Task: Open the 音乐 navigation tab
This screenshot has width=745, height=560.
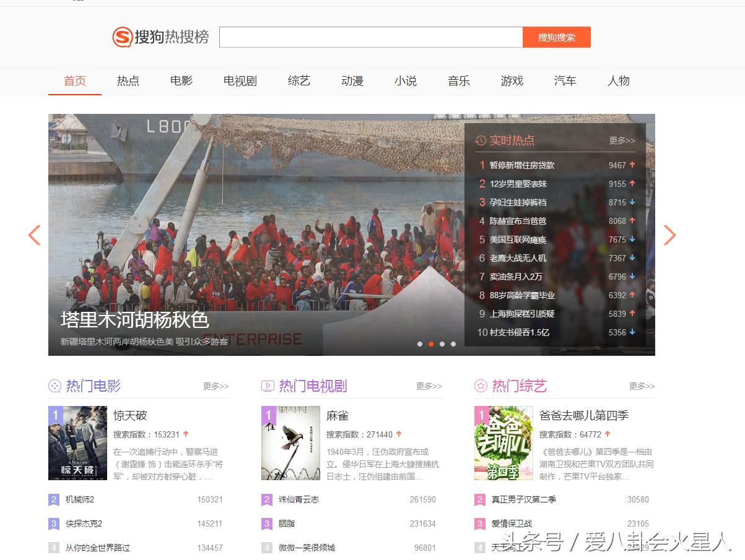Action: 458,80
